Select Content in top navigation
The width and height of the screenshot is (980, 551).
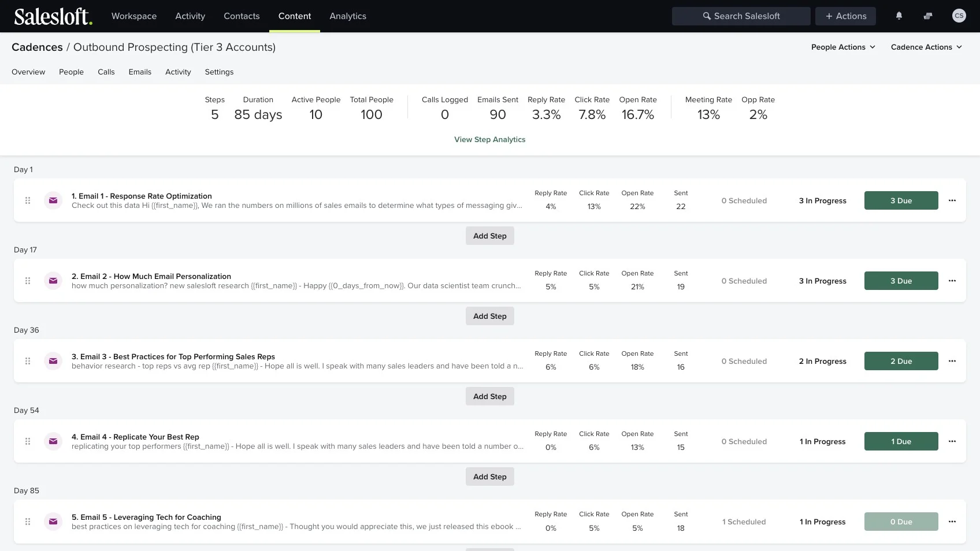click(x=295, y=16)
